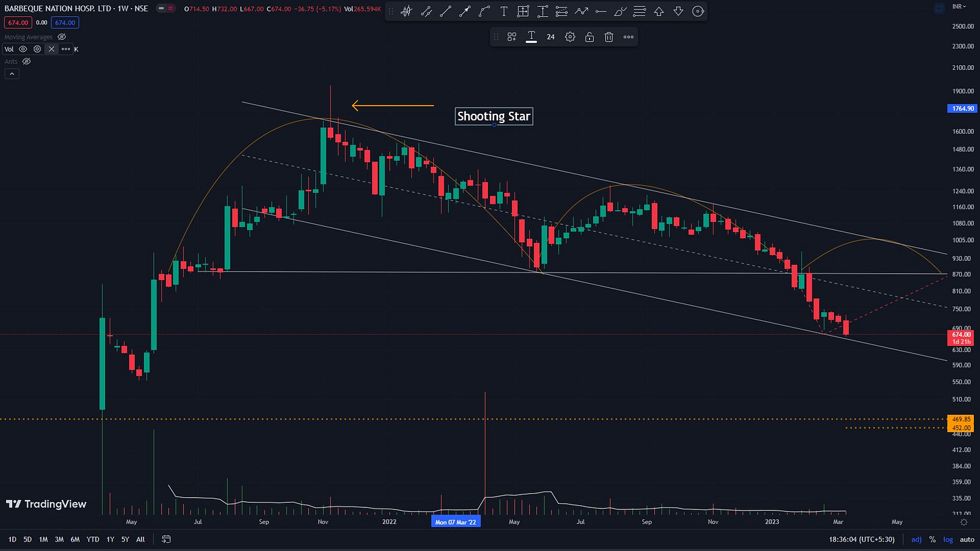This screenshot has height=551, width=980.
Task: Open Vol indicator settings gear
Action: [x=37, y=49]
